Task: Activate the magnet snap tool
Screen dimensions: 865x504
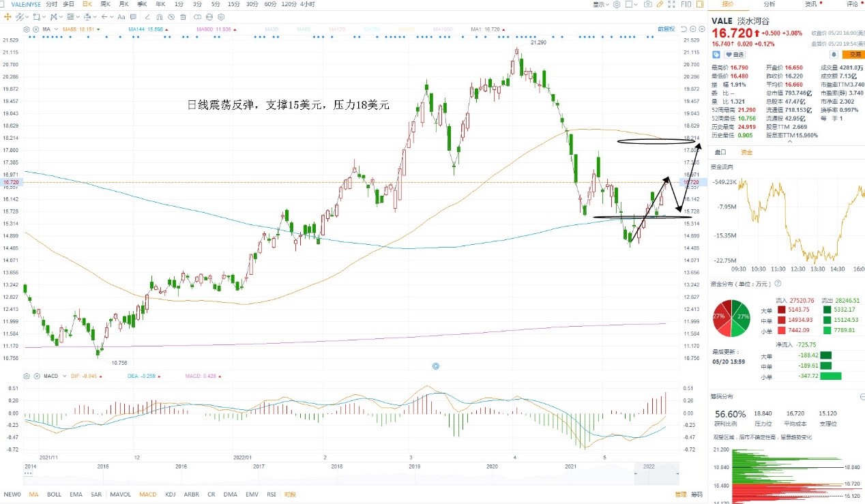Action: 159,16
